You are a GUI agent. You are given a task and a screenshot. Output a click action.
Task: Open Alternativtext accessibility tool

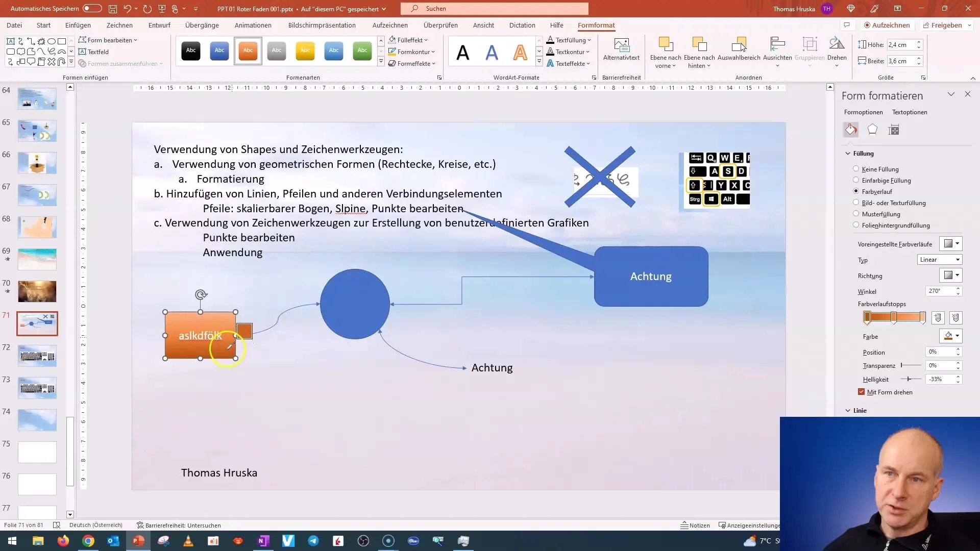pyautogui.click(x=621, y=49)
